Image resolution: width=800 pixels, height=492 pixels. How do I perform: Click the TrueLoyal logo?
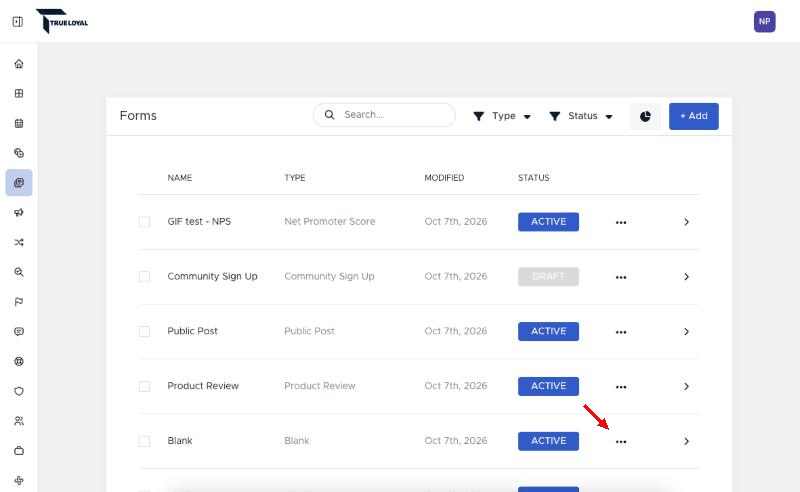pyautogui.click(x=62, y=21)
